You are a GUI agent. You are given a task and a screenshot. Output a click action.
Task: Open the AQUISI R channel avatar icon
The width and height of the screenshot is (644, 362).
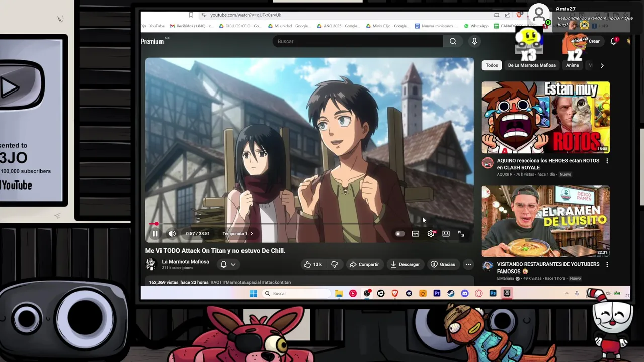[488, 163]
